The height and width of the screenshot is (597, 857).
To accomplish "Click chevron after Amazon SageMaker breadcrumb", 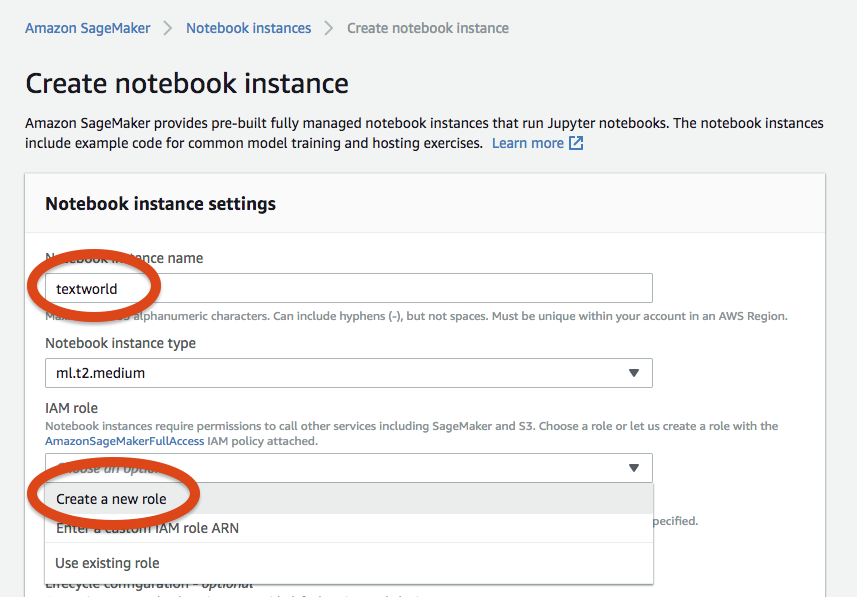I will [x=168, y=28].
